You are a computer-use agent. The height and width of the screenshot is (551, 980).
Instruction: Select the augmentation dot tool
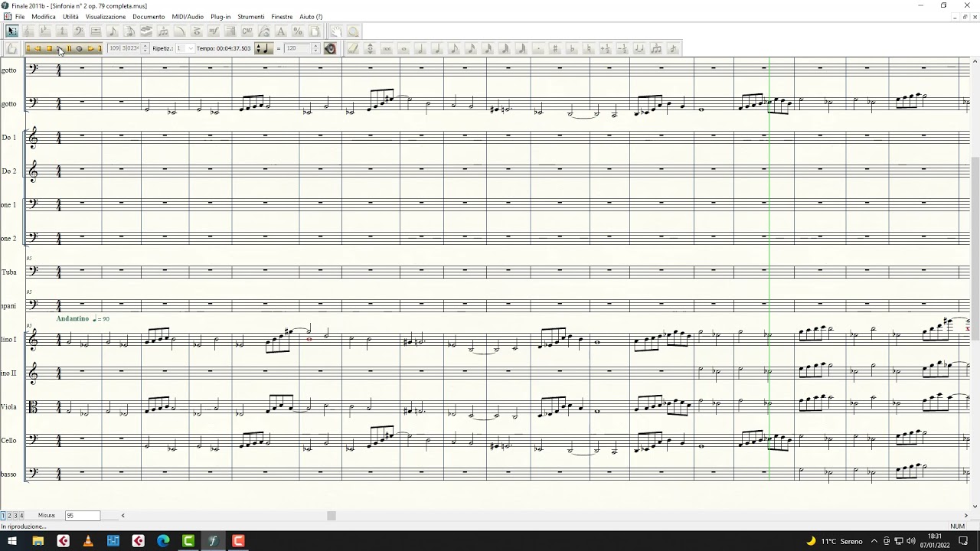point(539,48)
